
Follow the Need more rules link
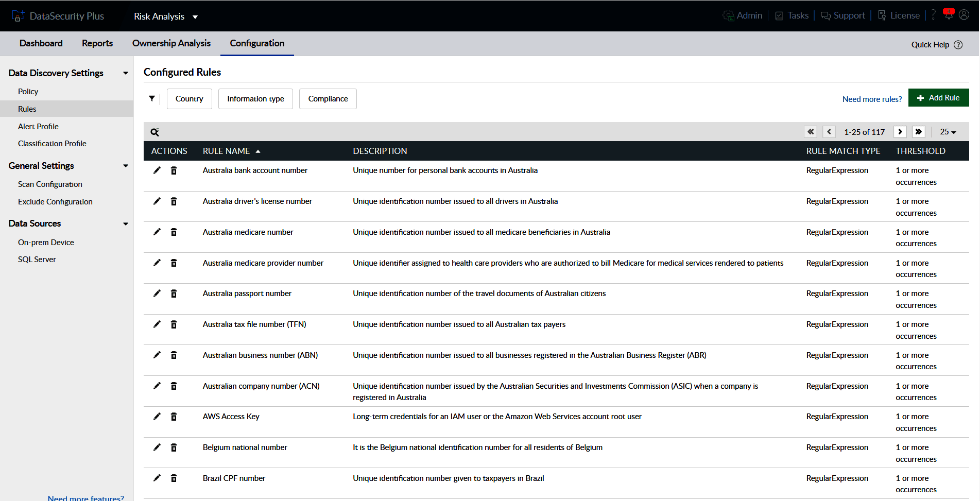[872, 99]
